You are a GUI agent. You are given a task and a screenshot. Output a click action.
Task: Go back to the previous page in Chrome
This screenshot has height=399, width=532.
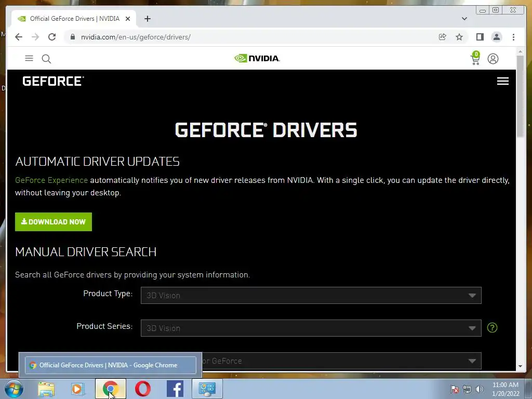click(19, 37)
